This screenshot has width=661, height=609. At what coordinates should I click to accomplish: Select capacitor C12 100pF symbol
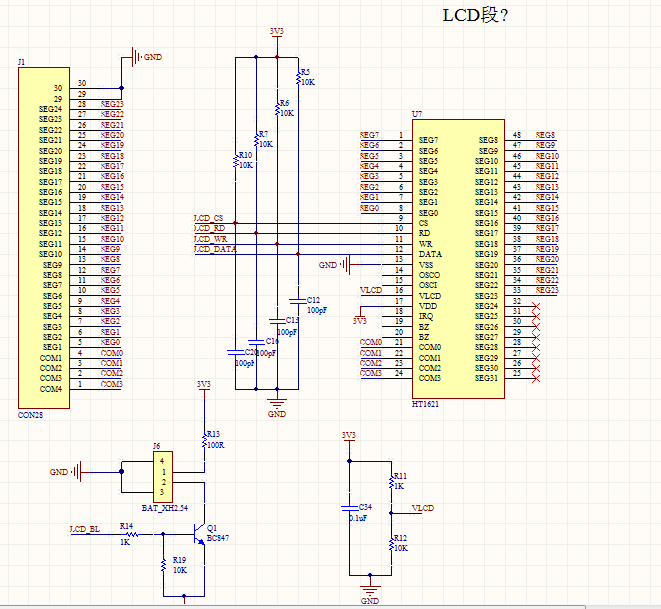click(x=298, y=301)
